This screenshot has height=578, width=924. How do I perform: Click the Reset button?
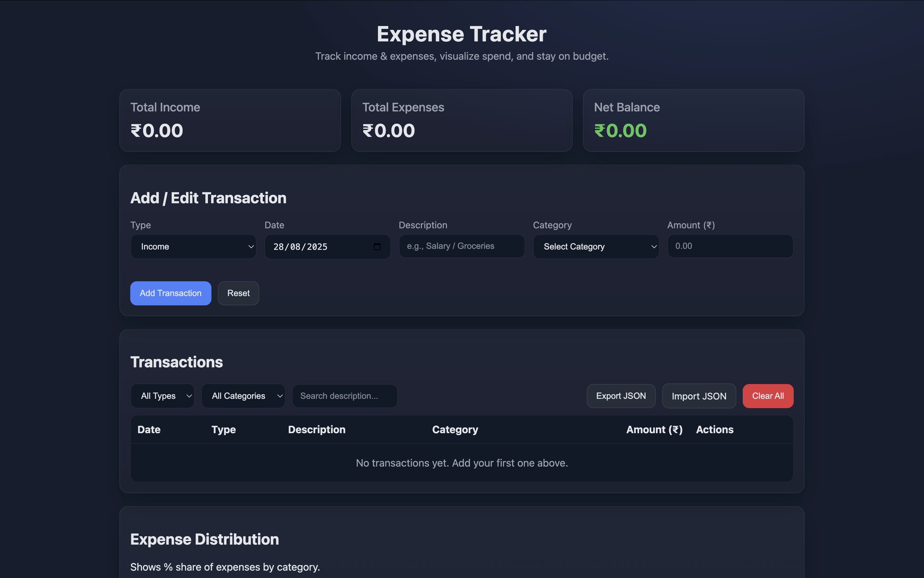pyautogui.click(x=238, y=293)
